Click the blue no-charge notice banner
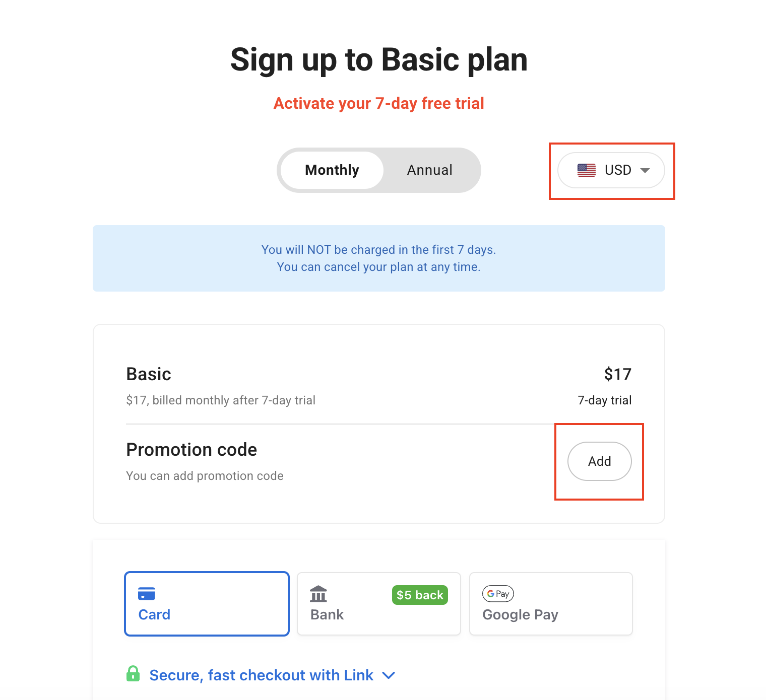This screenshot has height=700, width=766. (x=378, y=258)
